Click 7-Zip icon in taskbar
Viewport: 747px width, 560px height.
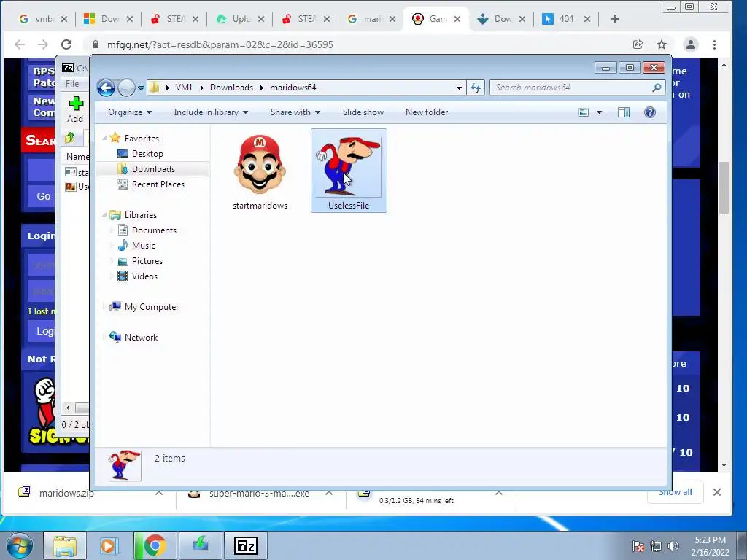(x=246, y=545)
